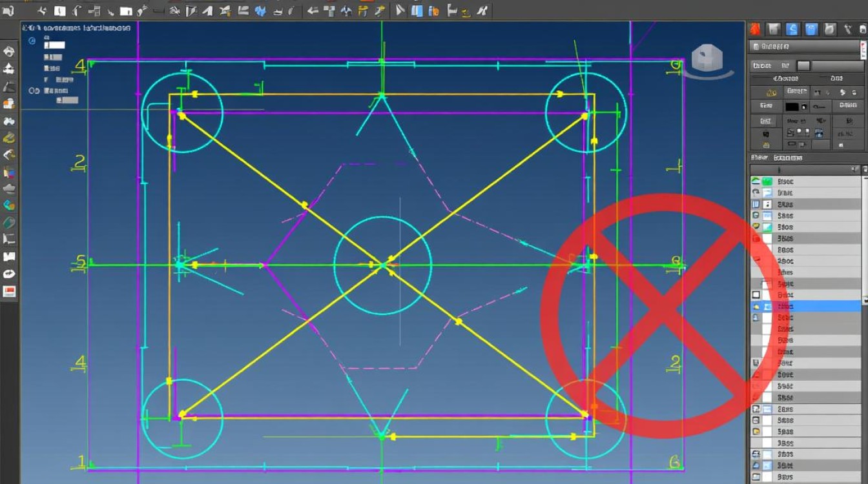This screenshot has width=868, height=484.
Task: Click the orange and blue icon in top toolbar
Action: 433,10
